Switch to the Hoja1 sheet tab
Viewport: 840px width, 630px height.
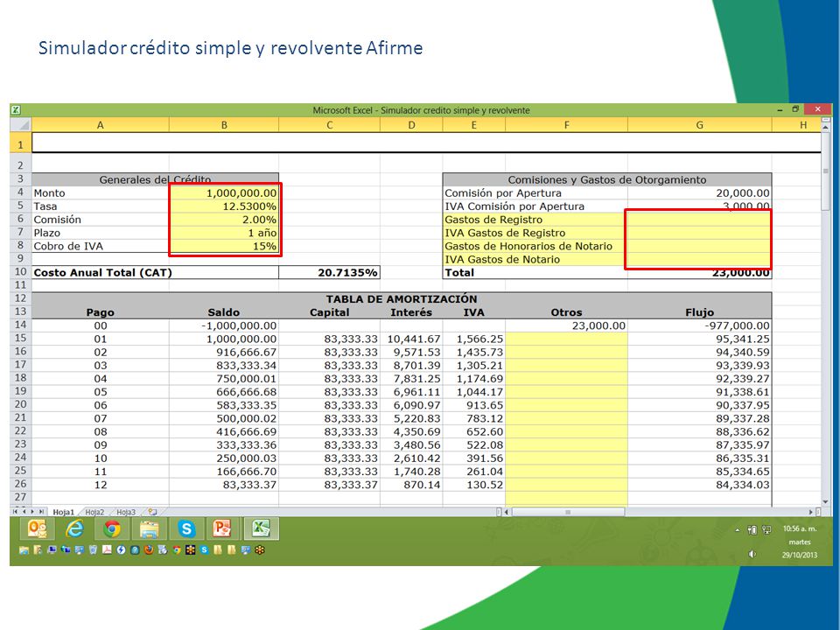pyautogui.click(x=63, y=512)
